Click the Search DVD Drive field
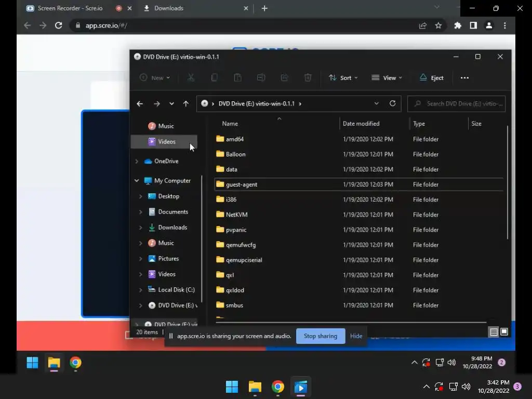Screen dimensions: 532x399 click(x=456, y=103)
